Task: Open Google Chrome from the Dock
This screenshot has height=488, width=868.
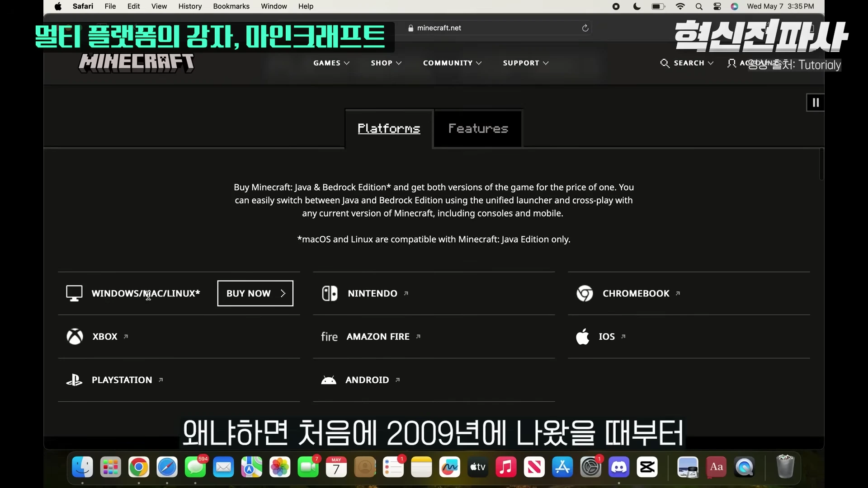Action: click(139, 467)
